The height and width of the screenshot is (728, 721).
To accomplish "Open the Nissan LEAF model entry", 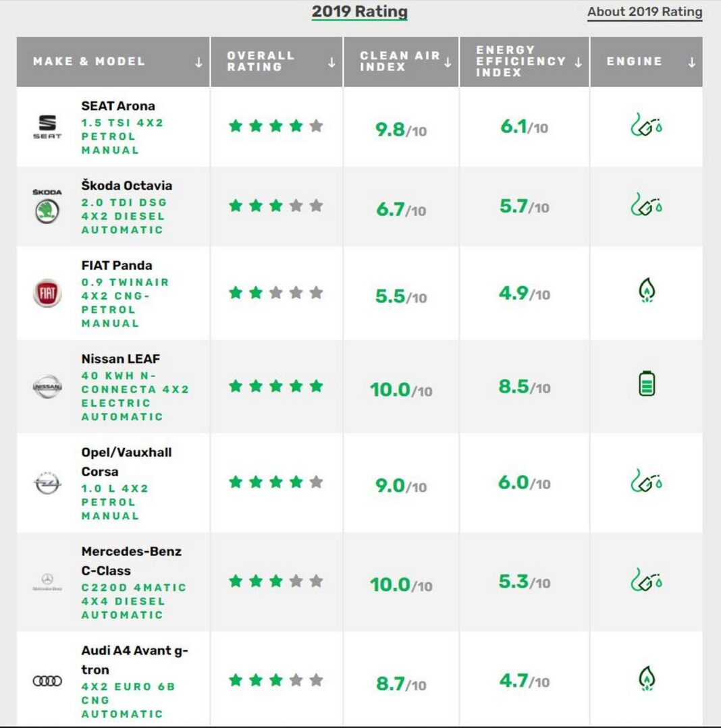I will coord(121,359).
